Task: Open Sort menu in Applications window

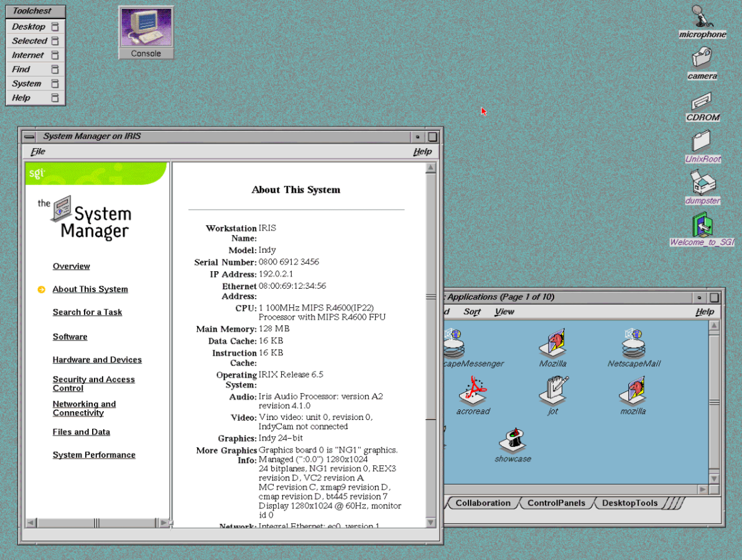Action: point(472,312)
